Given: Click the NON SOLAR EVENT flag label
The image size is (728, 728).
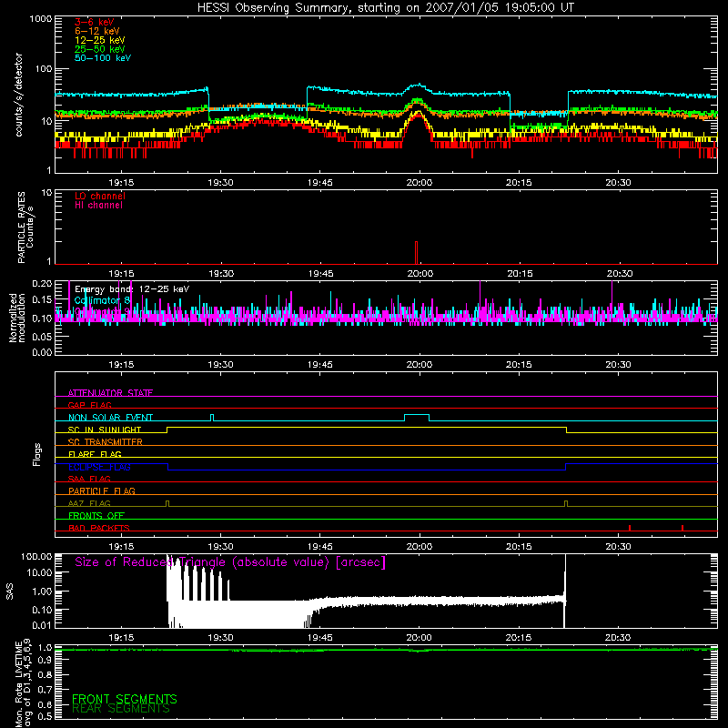Looking at the screenshot, I should [110, 418].
